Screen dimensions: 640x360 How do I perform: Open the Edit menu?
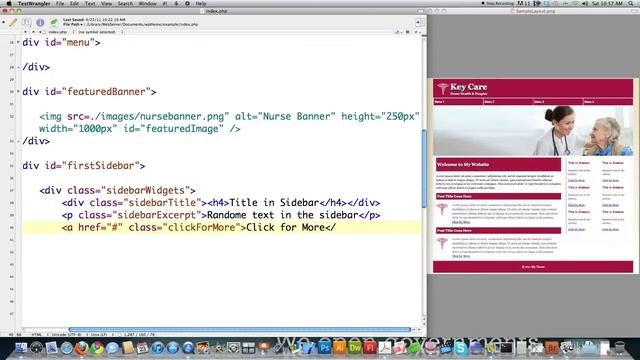pyautogui.click(x=74, y=3)
